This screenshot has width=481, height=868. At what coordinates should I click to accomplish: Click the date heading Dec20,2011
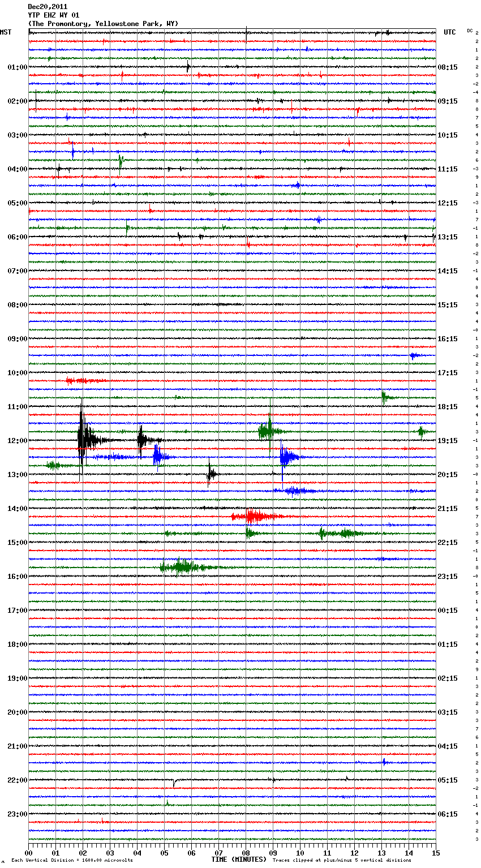[48, 7]
